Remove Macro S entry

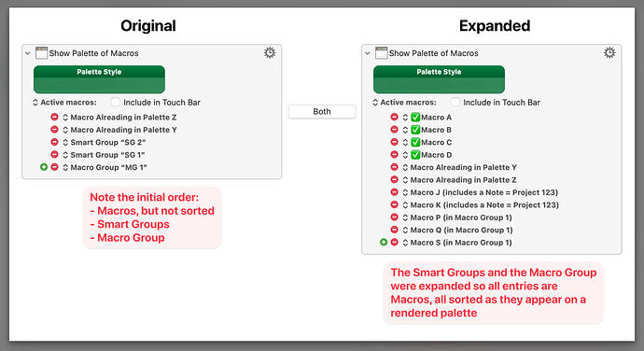pyautogui.click(x=394, y=243)
